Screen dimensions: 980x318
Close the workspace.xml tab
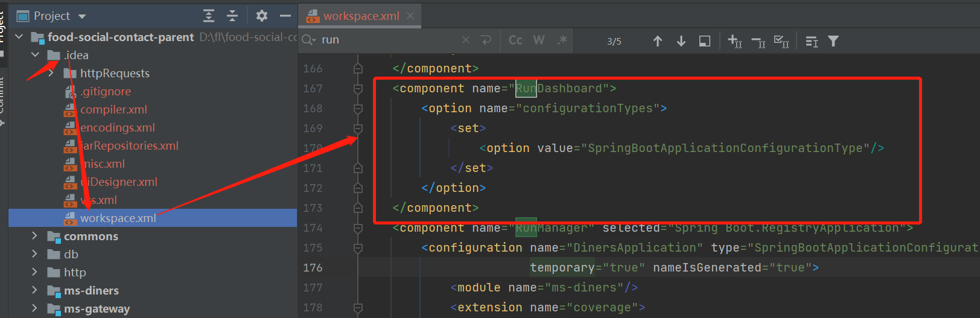click(x=410, y=16)
